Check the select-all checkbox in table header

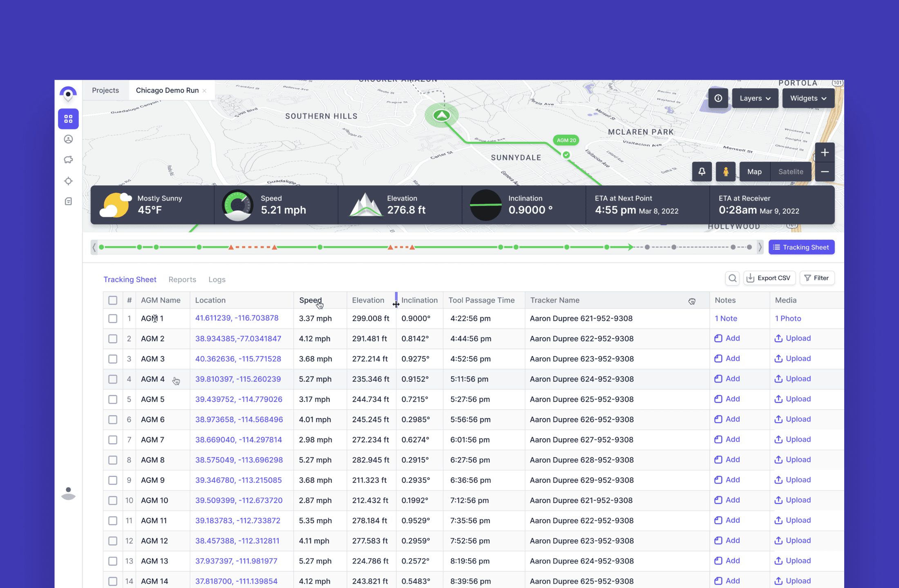pyautogui.click(x=113, y=301)
